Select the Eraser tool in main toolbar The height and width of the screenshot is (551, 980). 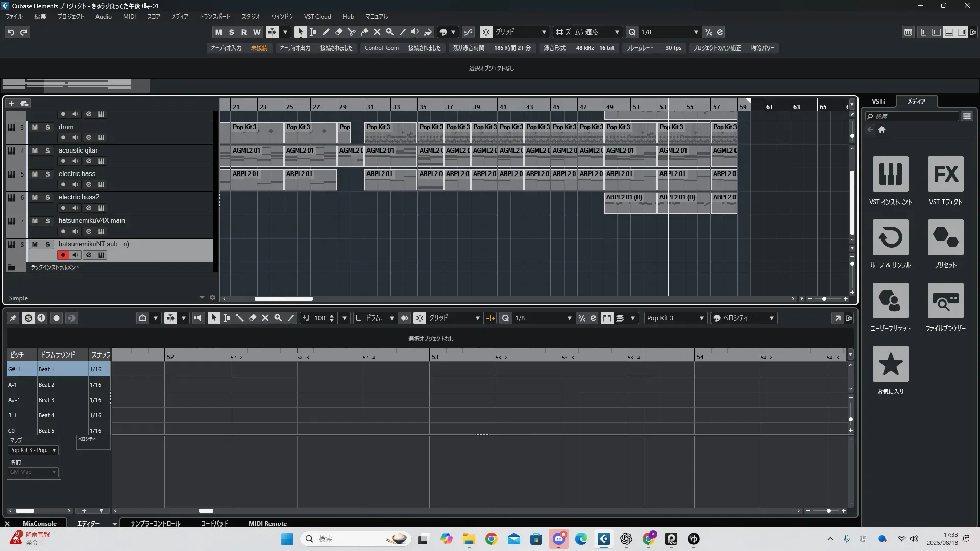coord(339,32)
